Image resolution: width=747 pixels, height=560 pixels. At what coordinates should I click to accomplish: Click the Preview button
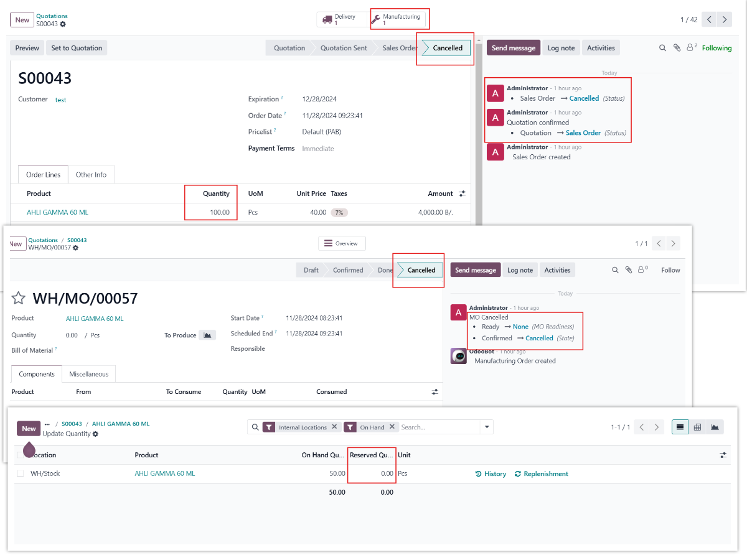click(27, 48)
